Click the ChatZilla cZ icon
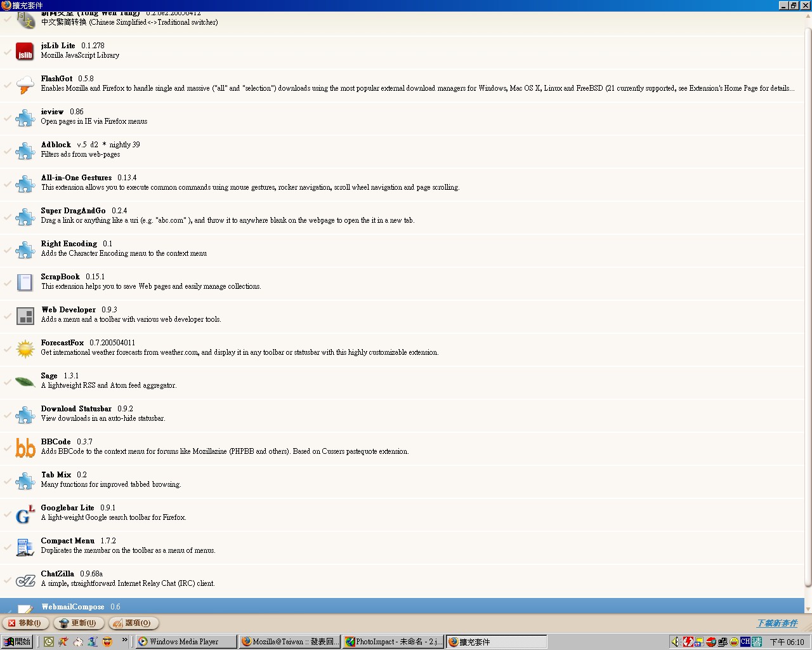This screenshot has width=812, height=650. tap(25, 580)
